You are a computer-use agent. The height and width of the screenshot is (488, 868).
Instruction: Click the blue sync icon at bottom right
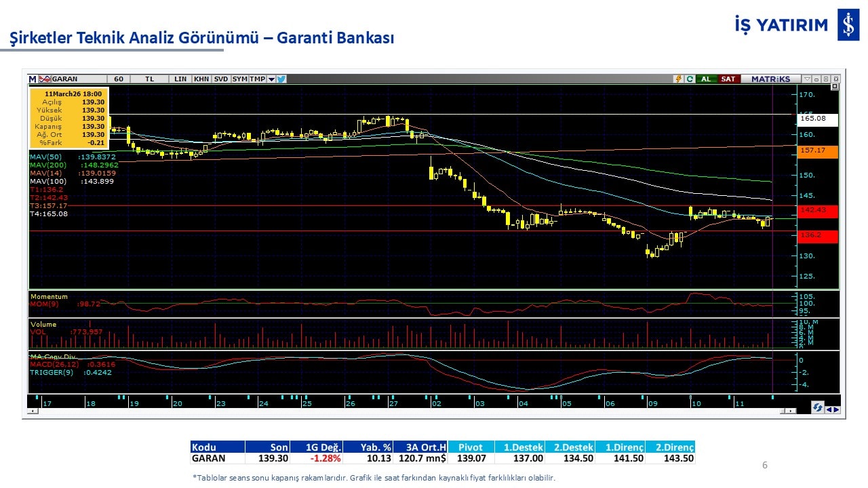pos(818,407)
